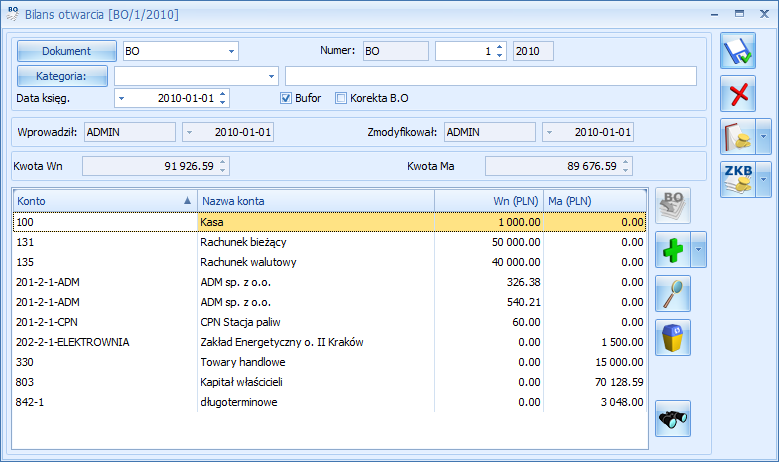Expand the dropdown beside the notebook coins button
The image size is (779, 462).
[x=764, y=137]
